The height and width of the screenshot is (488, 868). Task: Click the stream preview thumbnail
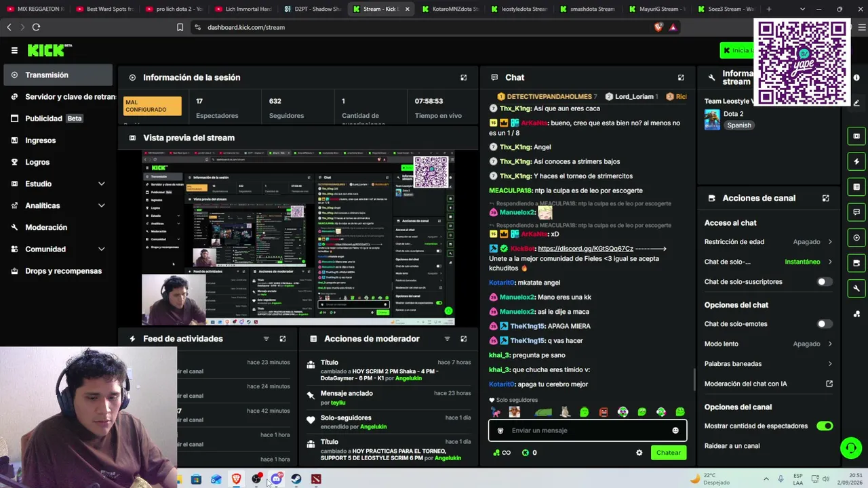(x=298, y=238)
